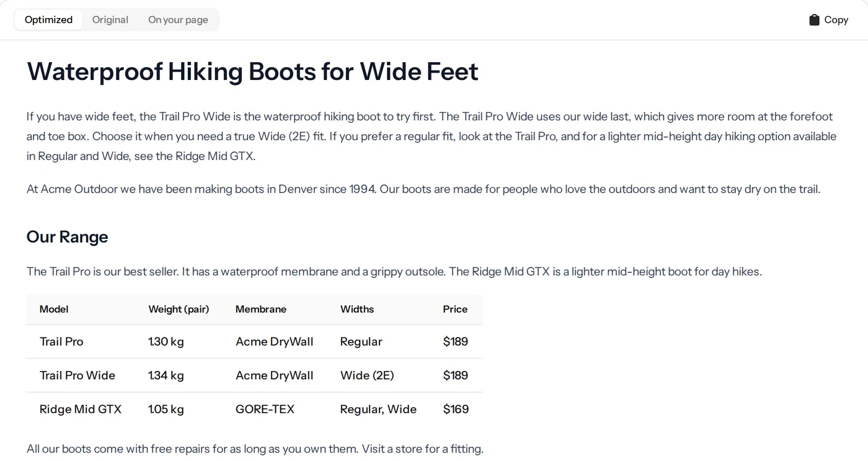Click Acme DryWall in the Trail Pro row
This screenshot has height=461, width=868.
point(275,342)
